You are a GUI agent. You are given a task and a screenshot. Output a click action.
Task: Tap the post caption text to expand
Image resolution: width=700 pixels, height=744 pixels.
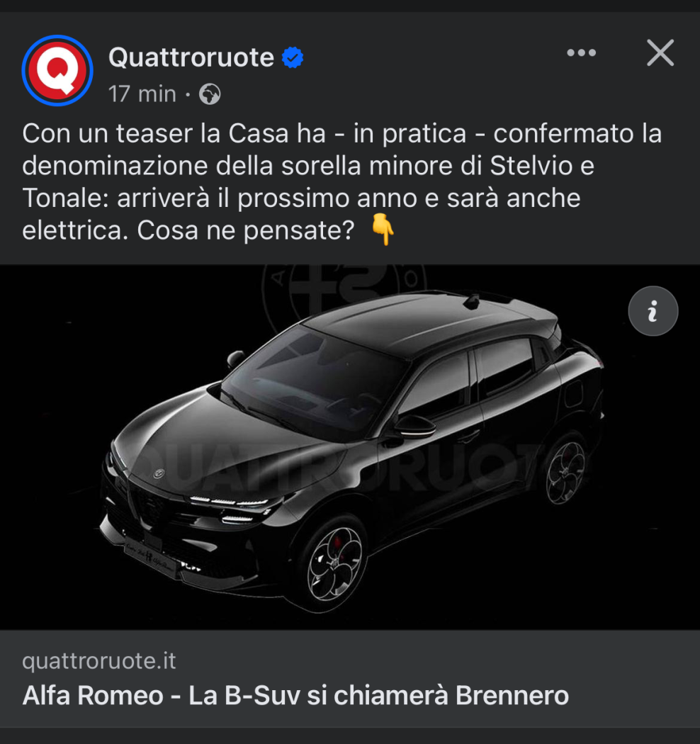tap(341, 182)
